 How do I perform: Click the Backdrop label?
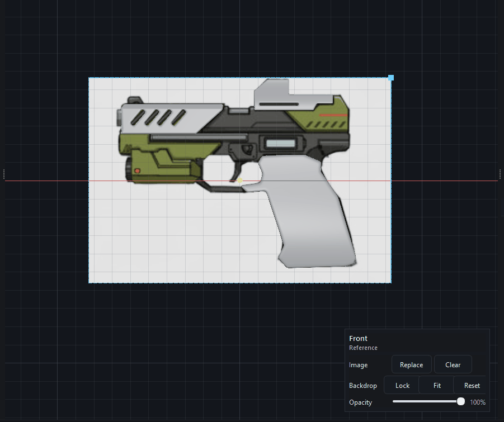click(363, 386)
